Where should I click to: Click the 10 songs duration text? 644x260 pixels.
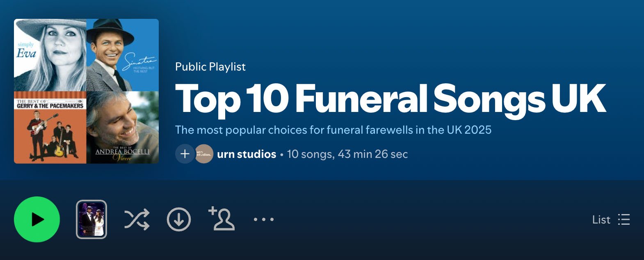[347, 154]
